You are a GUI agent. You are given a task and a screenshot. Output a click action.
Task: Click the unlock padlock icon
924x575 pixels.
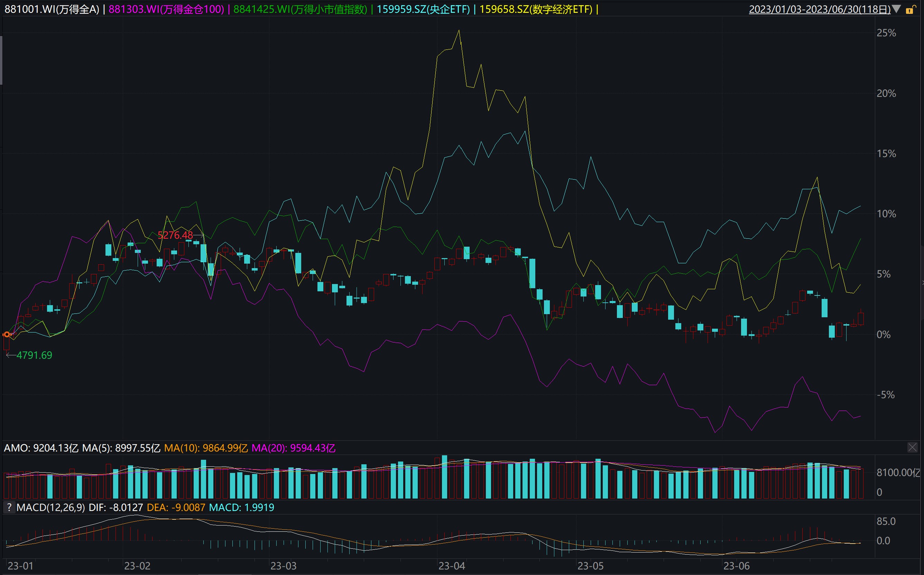[x=909, y=9]
